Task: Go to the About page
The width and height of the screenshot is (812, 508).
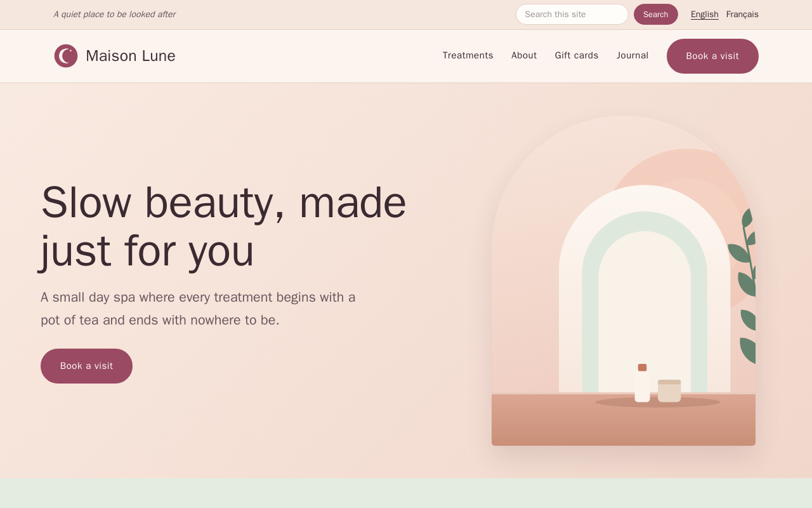Action: [524, 55]
